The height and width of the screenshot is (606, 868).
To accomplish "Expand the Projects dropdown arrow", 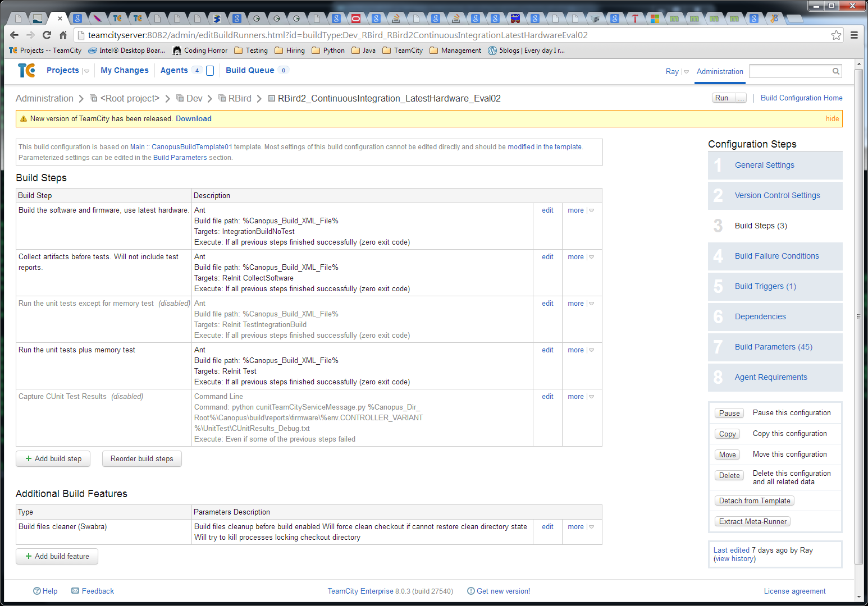I will click(86, 71).
